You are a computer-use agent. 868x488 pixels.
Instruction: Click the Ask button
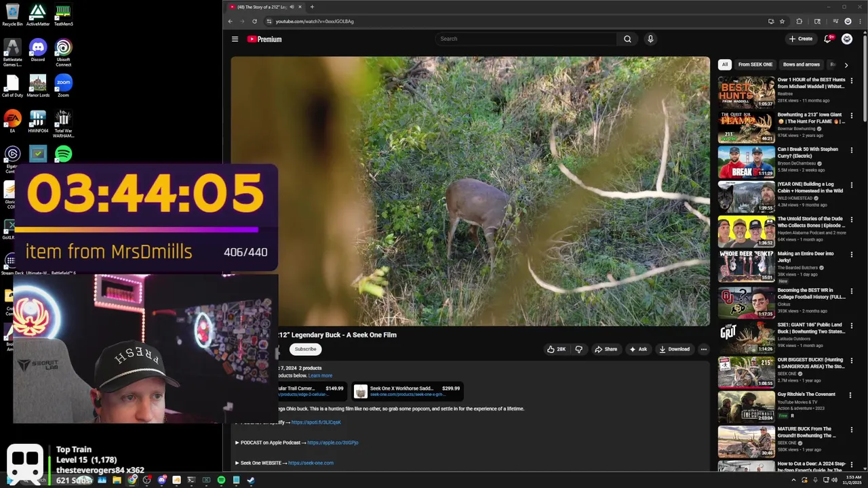pyautogui.click(x=637, y=349)
